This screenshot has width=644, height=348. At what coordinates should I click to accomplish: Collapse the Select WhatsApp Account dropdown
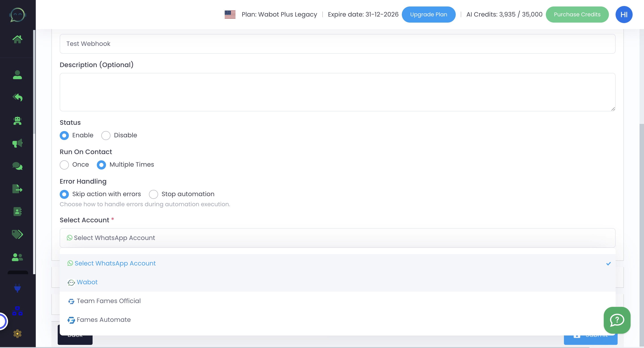tap(337, 238)
